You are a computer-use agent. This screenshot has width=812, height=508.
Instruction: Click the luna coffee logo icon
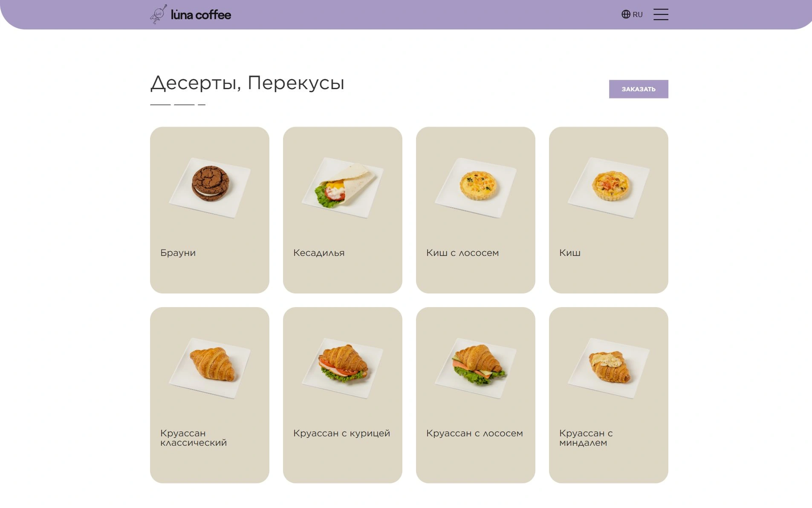pos(158,15)
